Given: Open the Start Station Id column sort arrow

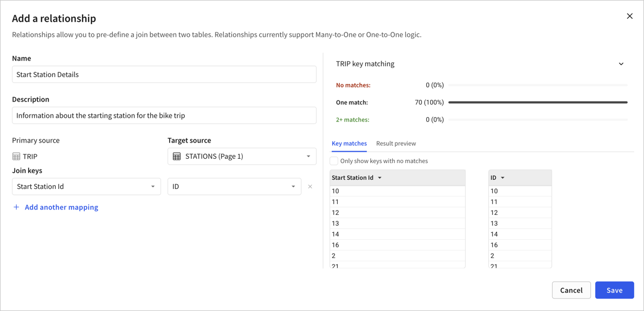Looking at the screenshot, I should (380, 178).
